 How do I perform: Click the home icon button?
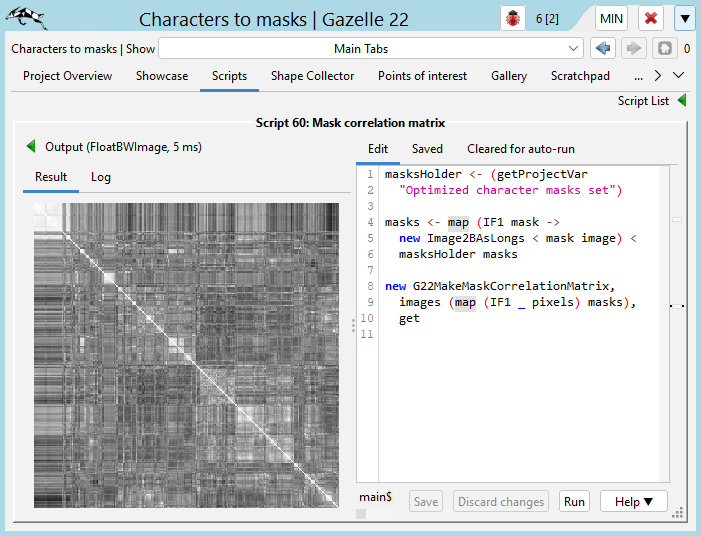[663, 48]
